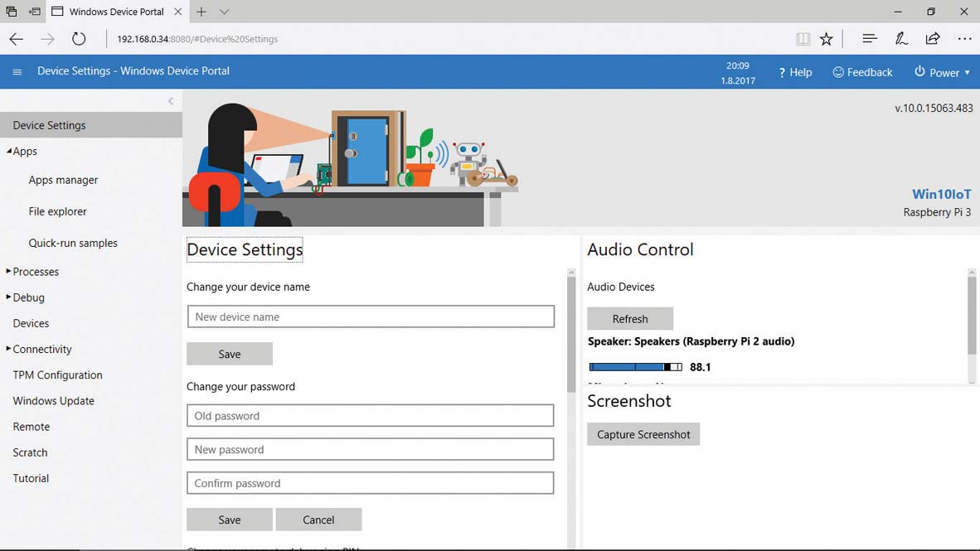Screen dimensions: 980x551
Task: Click the Screenshot heading
Action: tap(628, 400)
